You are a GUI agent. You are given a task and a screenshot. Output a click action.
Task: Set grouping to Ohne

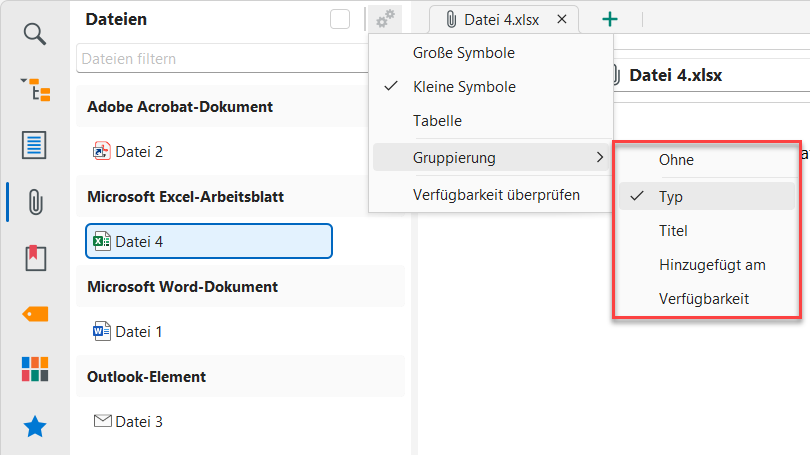tap(676, 160)
